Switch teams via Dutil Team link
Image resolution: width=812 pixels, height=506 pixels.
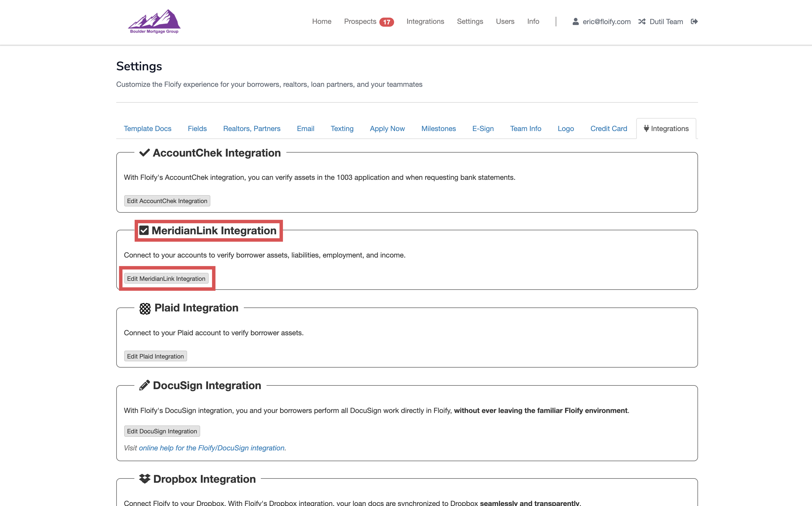pyautogui.click(x=666, y=22)
